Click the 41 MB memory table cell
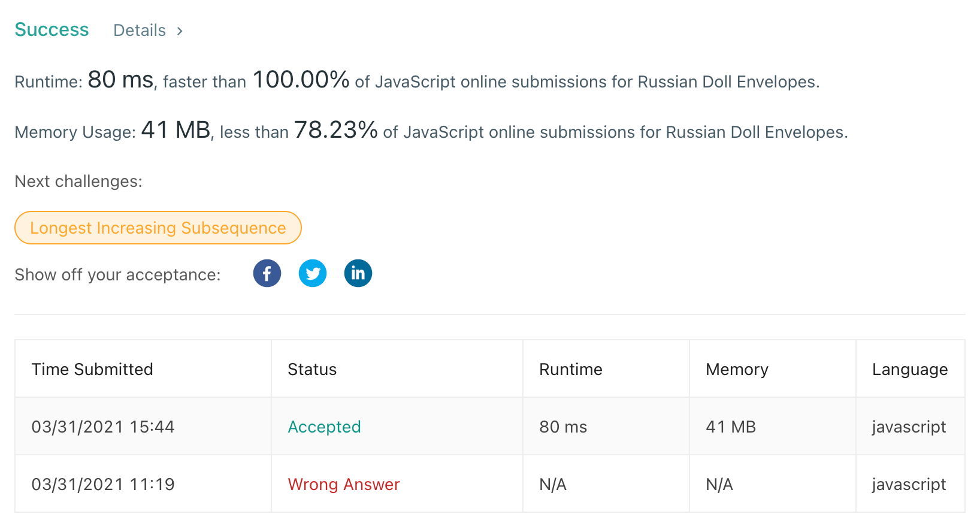980x526 pixels. [x=731, y=427]
